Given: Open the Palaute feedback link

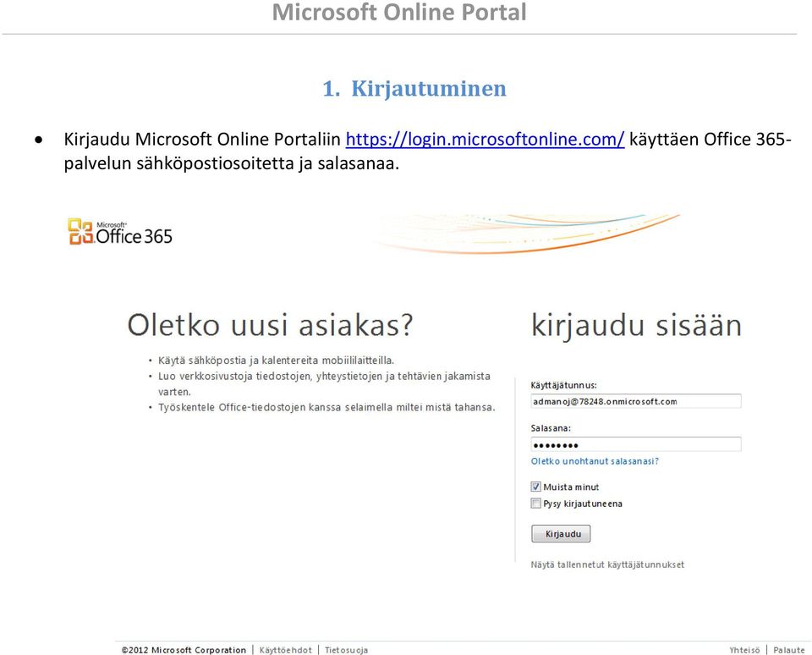Looking at the screenshot, I should (788, 650).
